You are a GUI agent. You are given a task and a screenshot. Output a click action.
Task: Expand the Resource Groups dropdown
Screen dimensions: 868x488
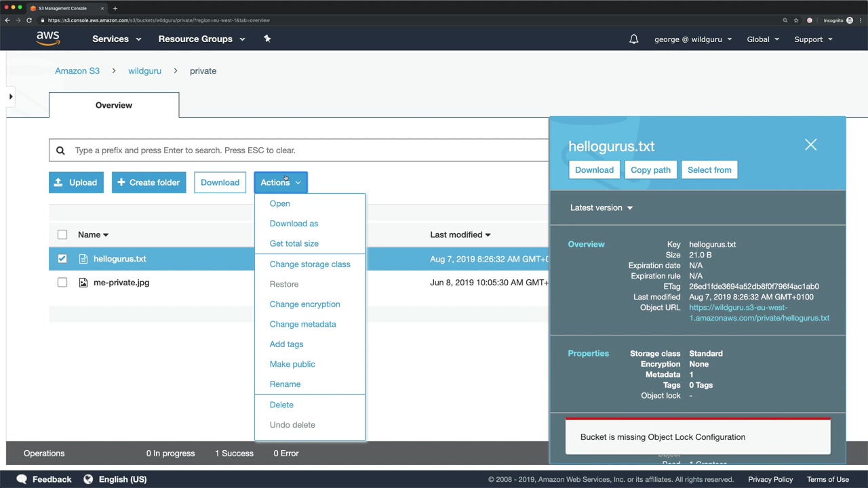coord(201,39)
